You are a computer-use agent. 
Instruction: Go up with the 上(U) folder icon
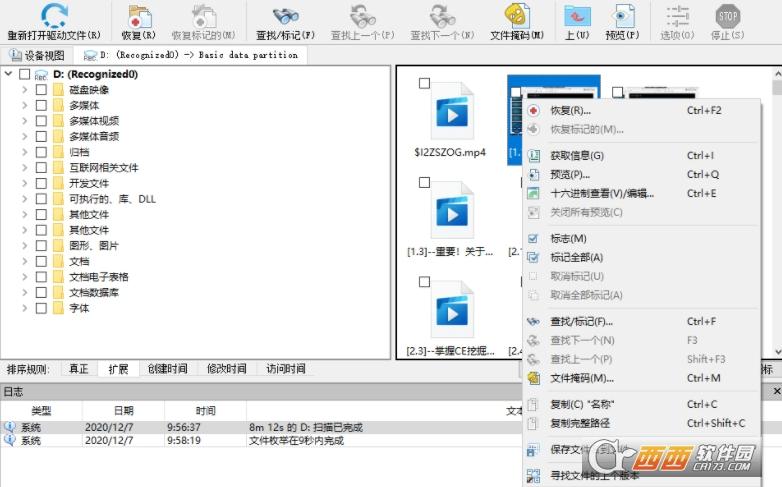[577, 16]
